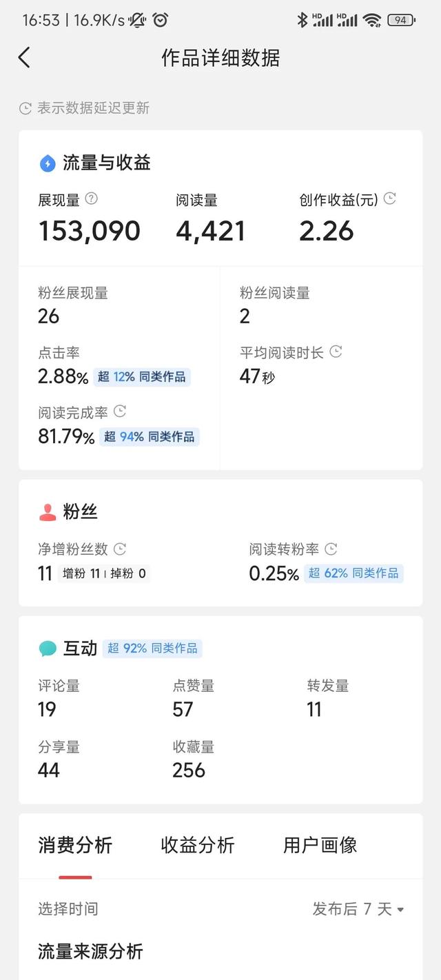Click the 互动 chat bubble icon

pyautogui.click(x=47, y=647)
